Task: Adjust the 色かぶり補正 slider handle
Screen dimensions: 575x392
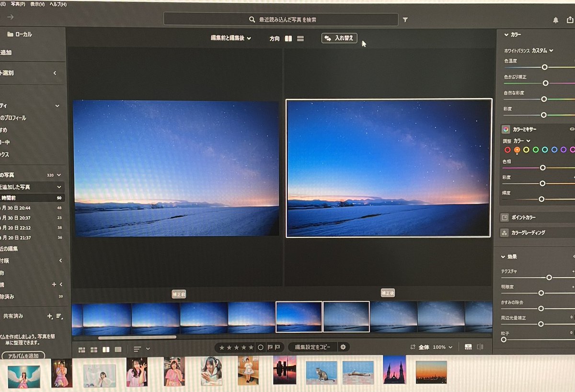Action: tap(545, 83)
